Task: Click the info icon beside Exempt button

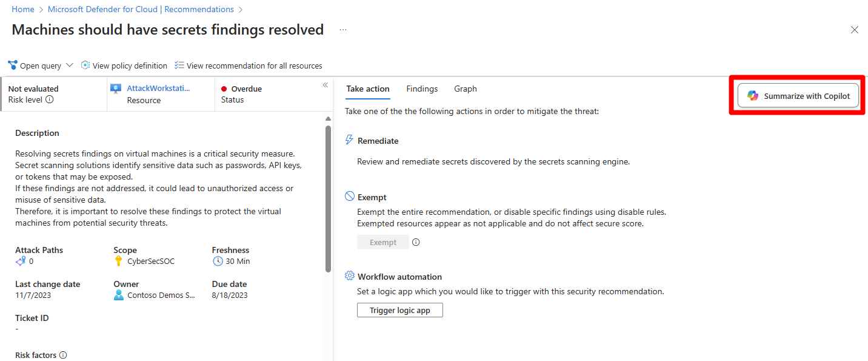Action: coord(416,242)
